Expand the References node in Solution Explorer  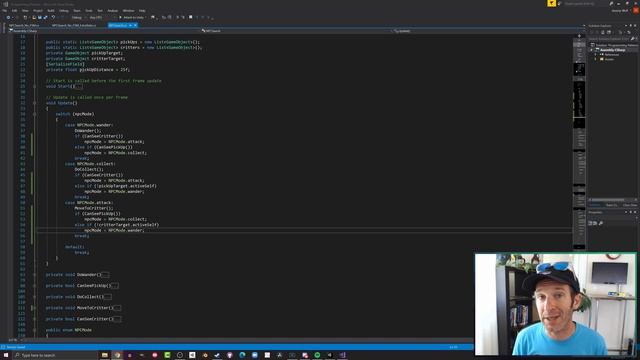tap(596, 54)
